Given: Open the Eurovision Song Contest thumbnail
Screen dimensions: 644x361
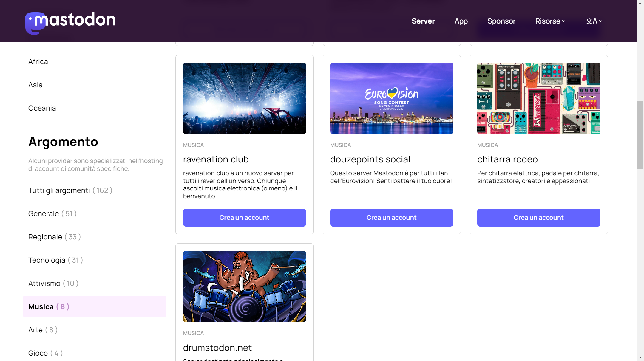Looking at the screenshot, I should point(391,98).
